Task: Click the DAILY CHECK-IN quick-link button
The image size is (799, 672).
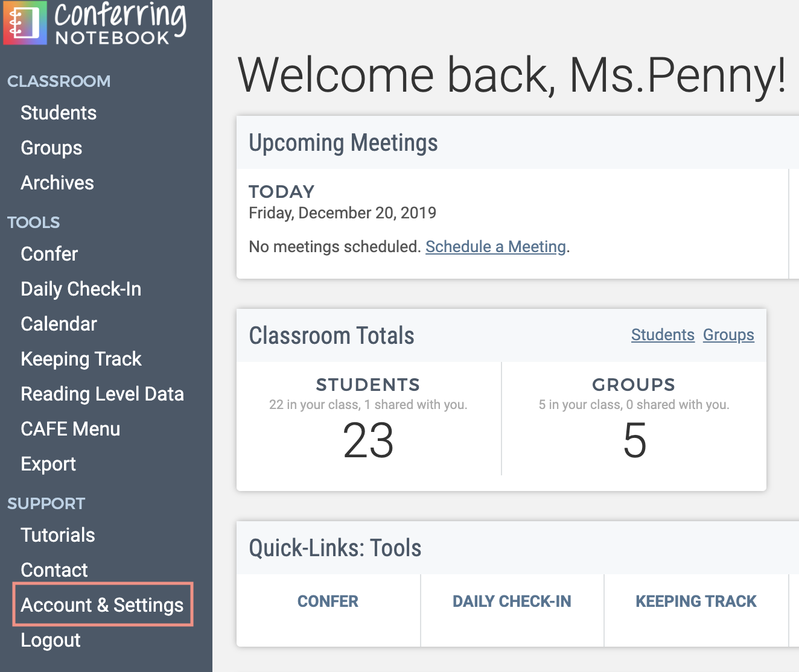Action: (512, 601)
